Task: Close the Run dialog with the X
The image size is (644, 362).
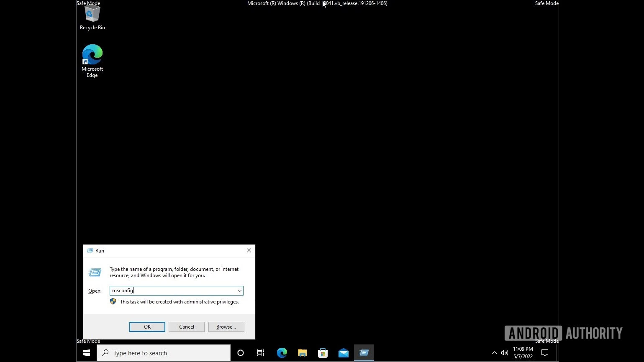Action: (249, 250)
